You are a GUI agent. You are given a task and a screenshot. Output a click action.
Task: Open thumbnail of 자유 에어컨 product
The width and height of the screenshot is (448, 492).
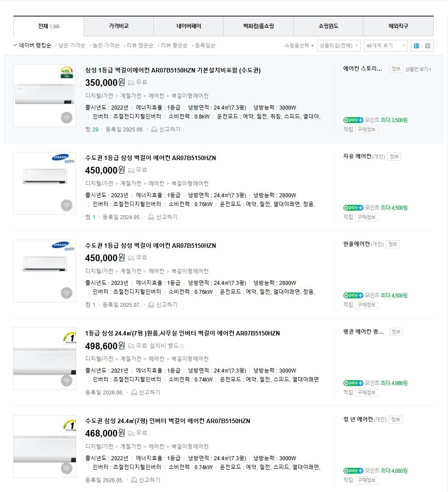(x=45, y=183)
